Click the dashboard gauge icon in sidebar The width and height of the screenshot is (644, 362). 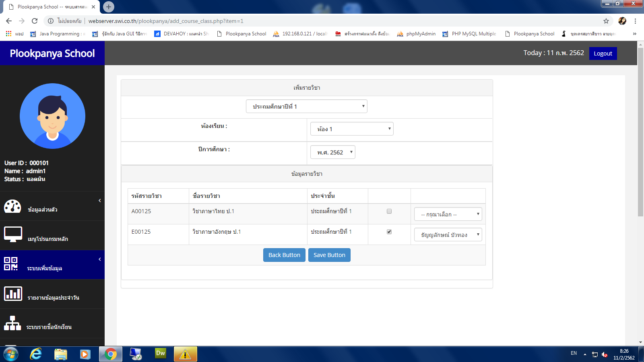pos(12,206)
